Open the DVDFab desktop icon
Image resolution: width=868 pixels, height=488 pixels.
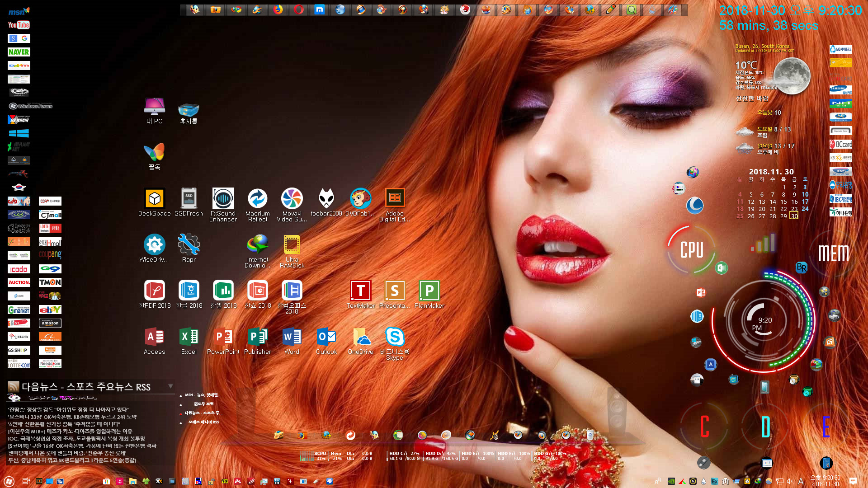coord(360,202)
